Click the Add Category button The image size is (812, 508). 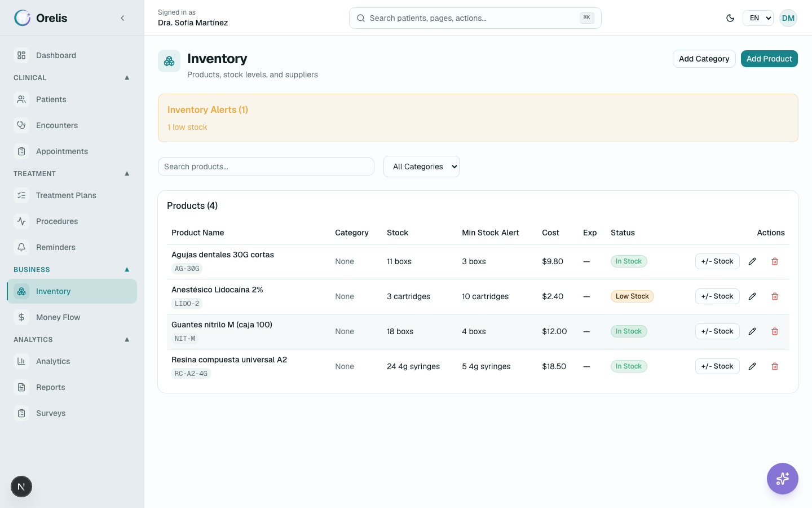click(x=704, y=59)
